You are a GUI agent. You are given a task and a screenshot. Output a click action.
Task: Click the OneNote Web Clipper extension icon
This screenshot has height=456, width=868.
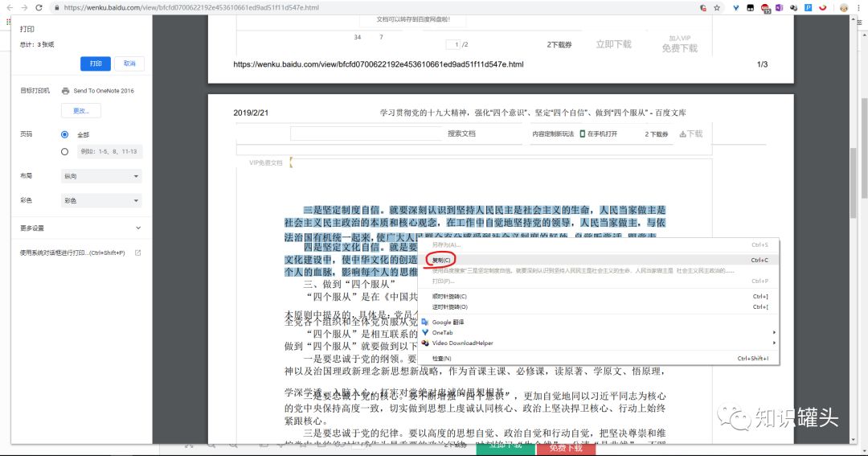(x=779, y=8)
